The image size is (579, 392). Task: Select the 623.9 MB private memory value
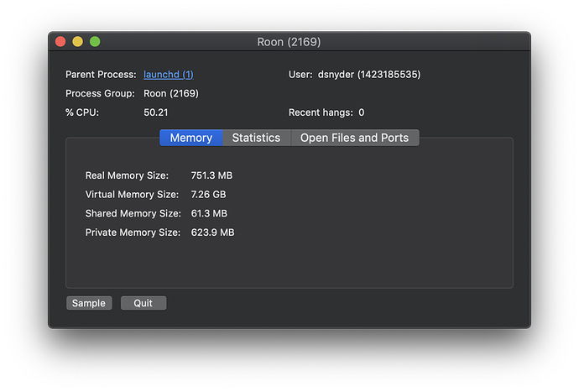(x=212, y=233)
